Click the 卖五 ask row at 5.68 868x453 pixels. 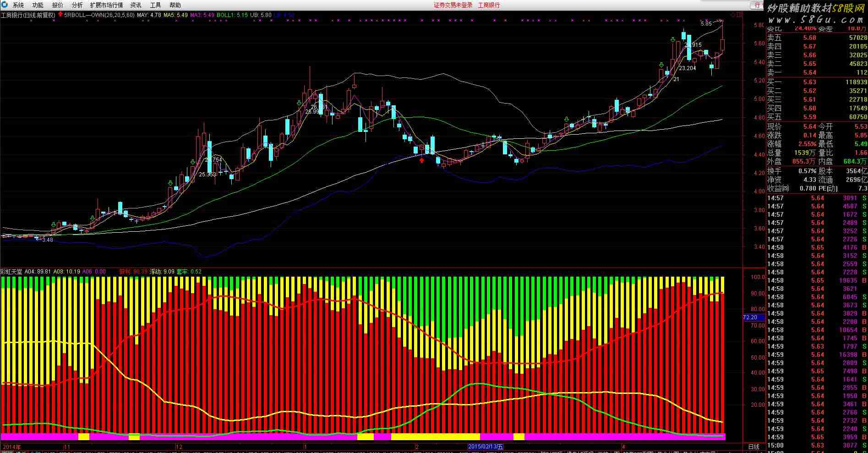(817, 38)
